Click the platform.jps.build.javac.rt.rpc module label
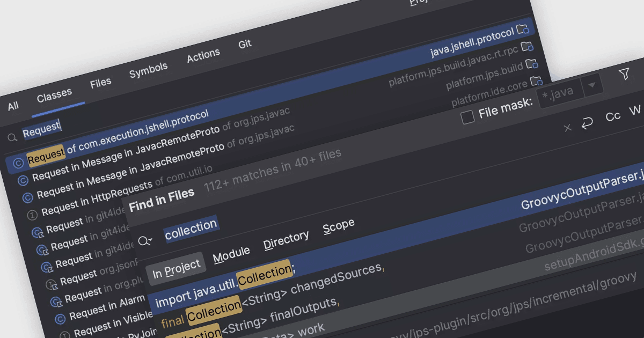Viewport: 644px width, 338px height. click(x=454, y=66)
